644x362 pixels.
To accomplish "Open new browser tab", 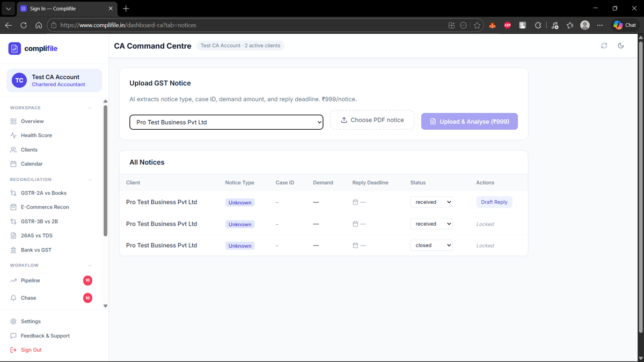I will 126,9.
